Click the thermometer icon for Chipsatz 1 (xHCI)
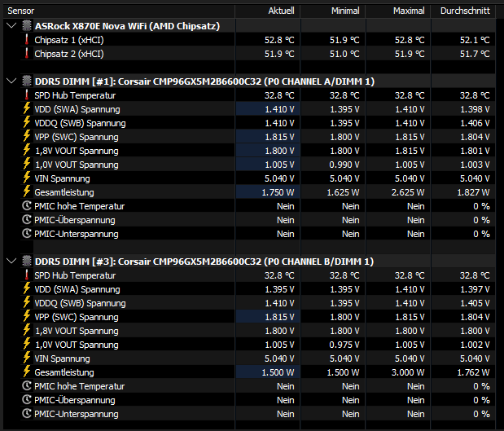The width and height of the screenshot is (504, 431). pyautogui.click(x=27, y=40)
